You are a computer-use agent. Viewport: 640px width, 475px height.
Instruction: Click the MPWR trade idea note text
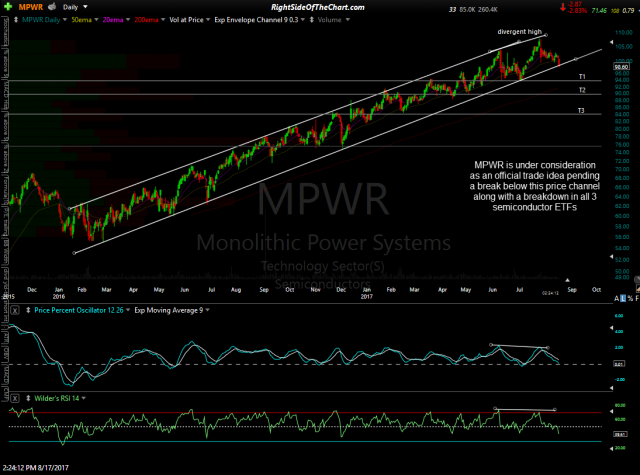point(534,186)
